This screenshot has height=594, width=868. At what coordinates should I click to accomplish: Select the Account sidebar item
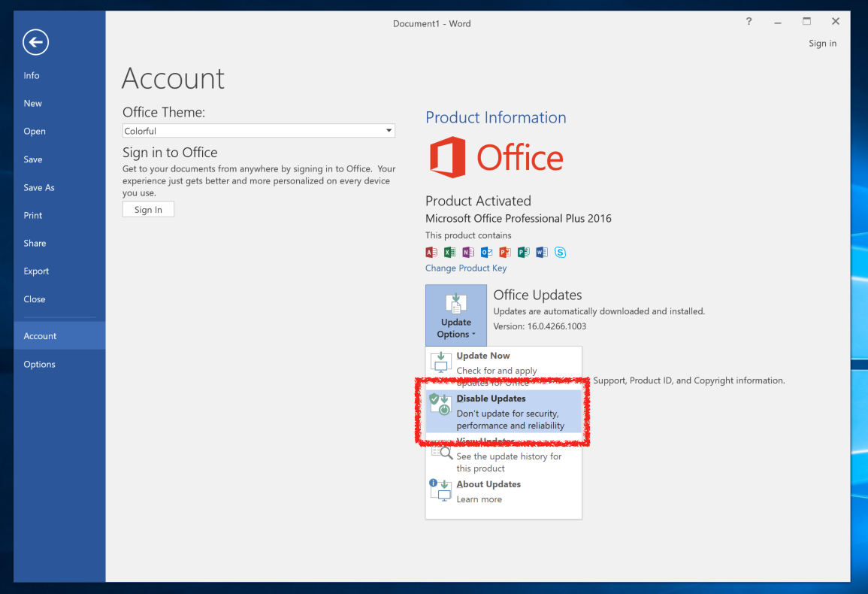pos(59,336)
